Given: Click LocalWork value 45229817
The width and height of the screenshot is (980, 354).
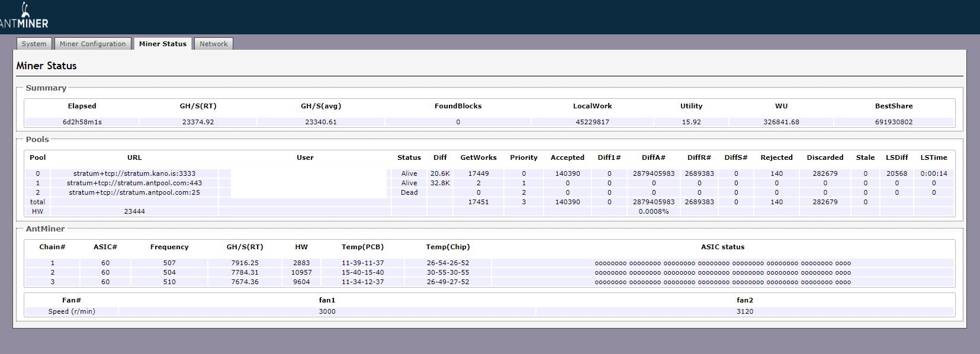Looking at the screenshot, I should coord(592,122).
